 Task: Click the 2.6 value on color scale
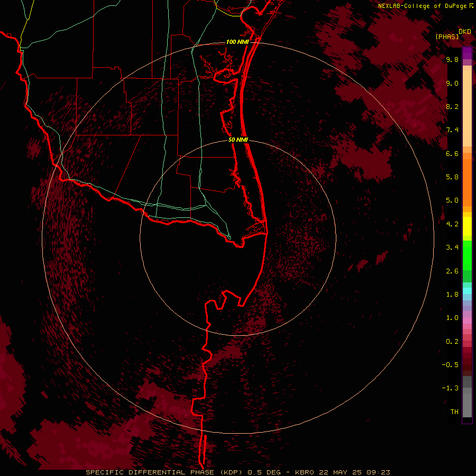pos(452,271)
